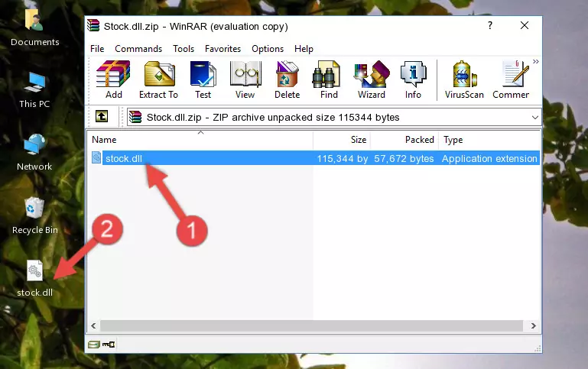Open the View file tool
Screen dimensions: 588x369
[245, 79]
